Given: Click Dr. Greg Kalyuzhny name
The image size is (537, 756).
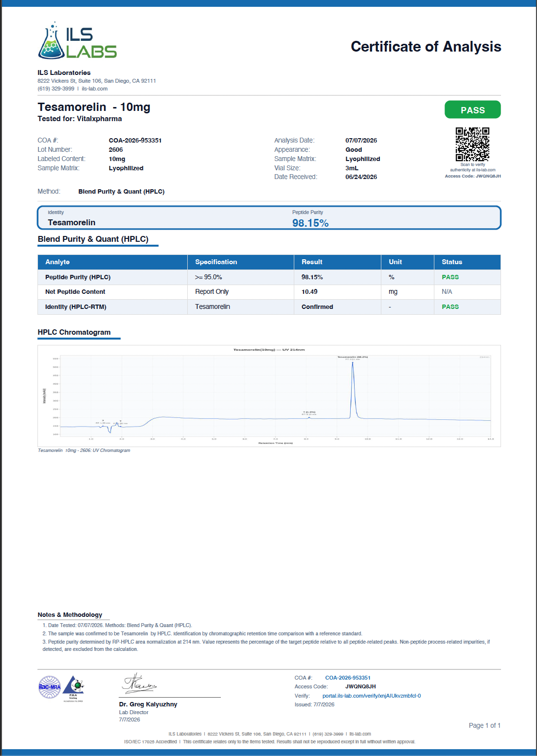Looking at the screenshot, I should 148,704.
